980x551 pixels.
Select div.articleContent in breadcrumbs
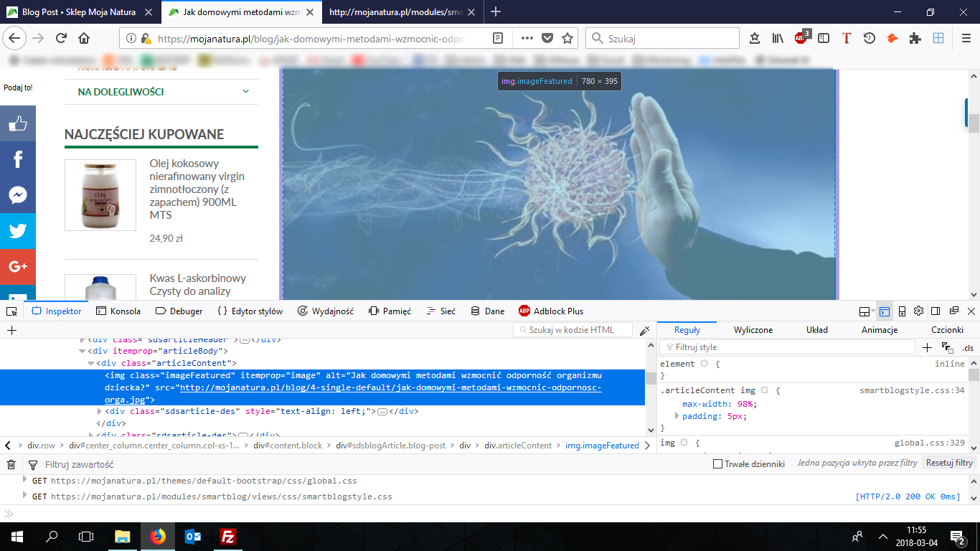tap(518, 446)
